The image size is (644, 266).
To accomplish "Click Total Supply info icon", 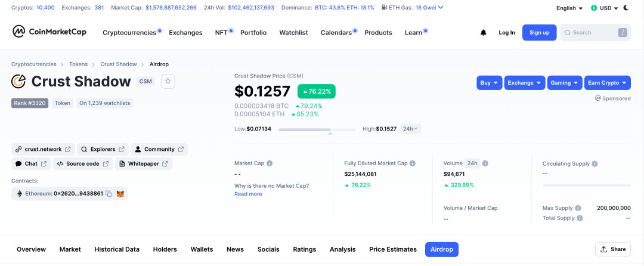I will pos(580,218).
